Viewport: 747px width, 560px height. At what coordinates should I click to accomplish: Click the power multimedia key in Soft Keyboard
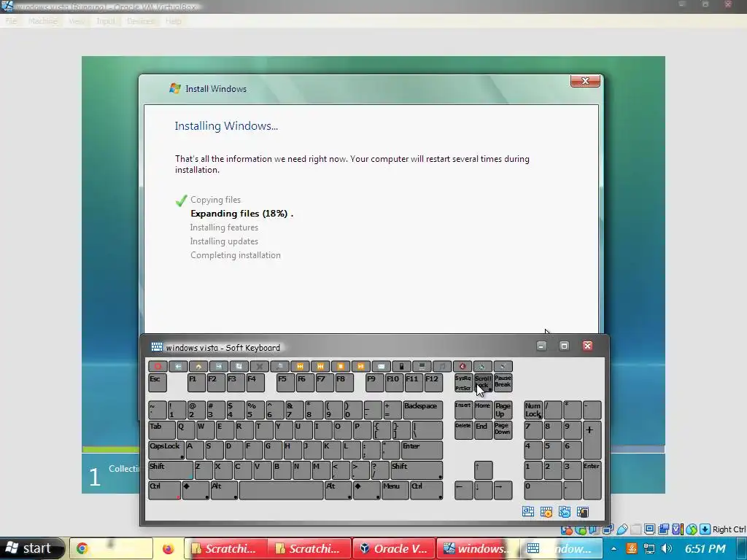[158, 366]
